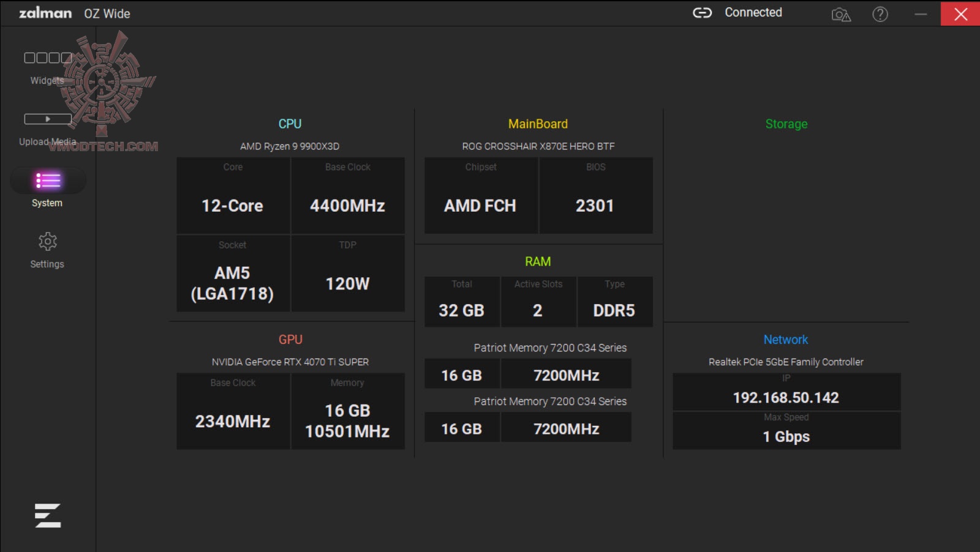Viewport: 980px width, 552px height.
Task: Minimize the OZ Wide window
Action: pos(921,14)
